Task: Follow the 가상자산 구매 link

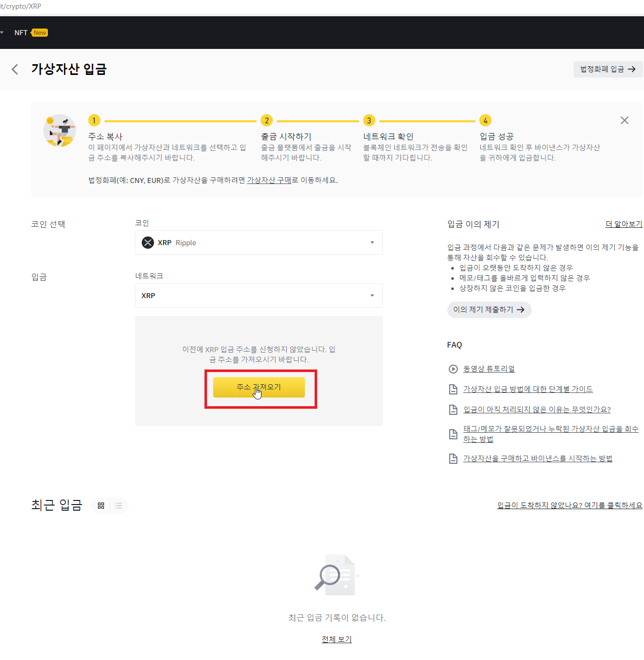Action: [269, 180]
